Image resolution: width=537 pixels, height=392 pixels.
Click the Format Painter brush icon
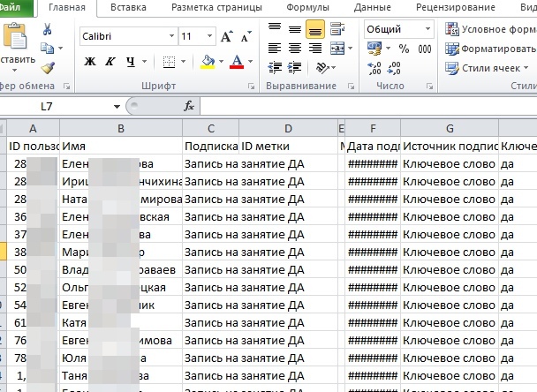48,67
